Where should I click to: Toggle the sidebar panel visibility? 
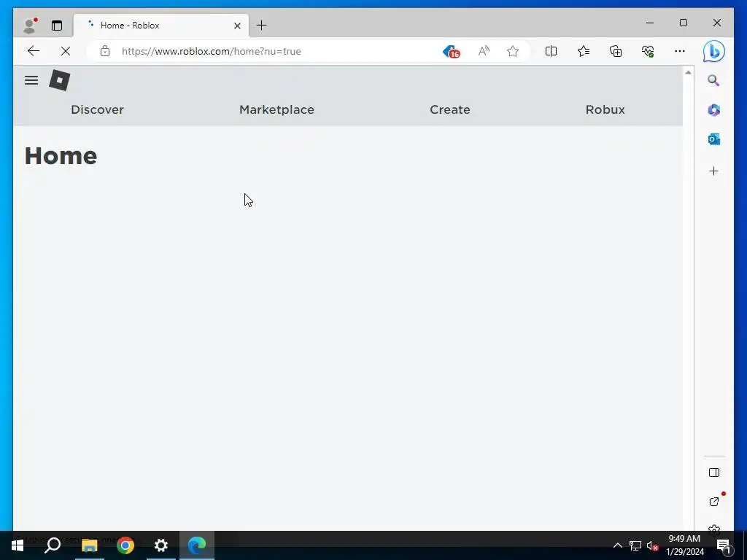tap(713, 472)
